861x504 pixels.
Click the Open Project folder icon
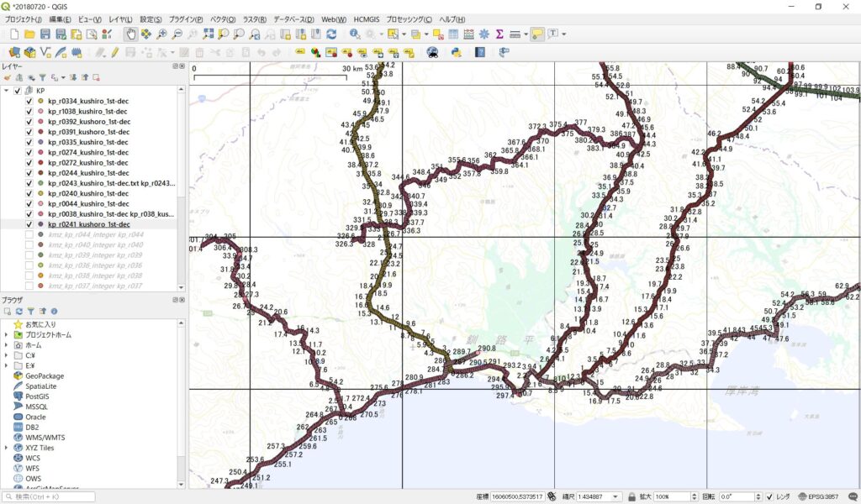[x=29, y=34]
